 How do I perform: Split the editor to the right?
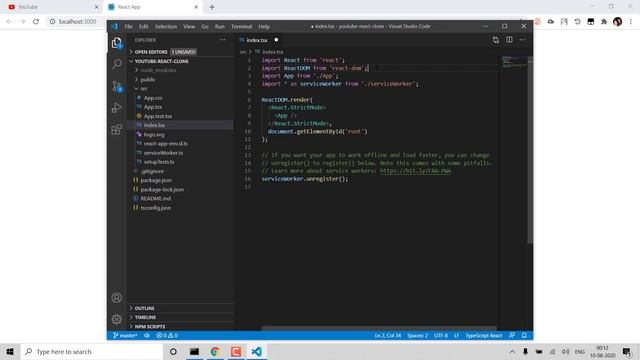coord(509,40)
